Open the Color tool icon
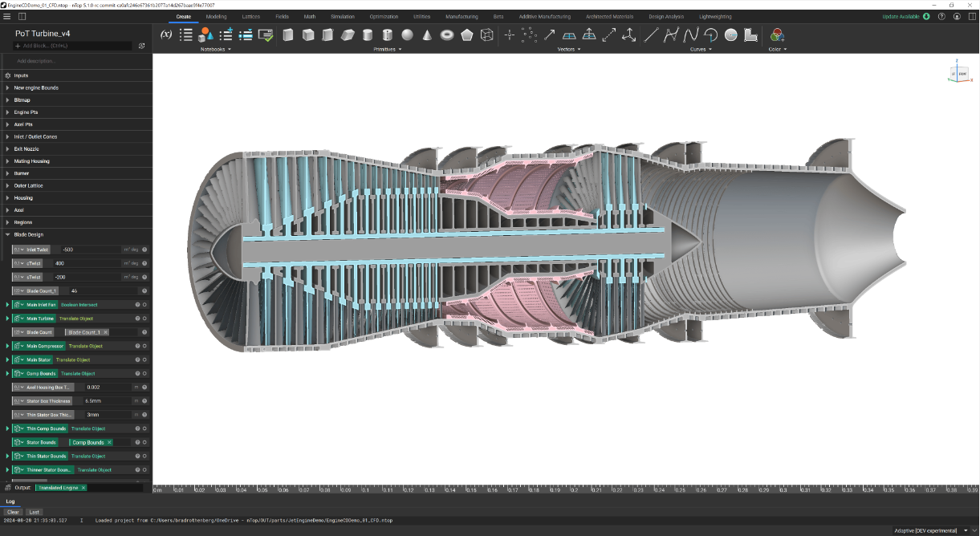The height and width of the screenshot is (536, 980). pyautogui.click(x=777, y=35)
